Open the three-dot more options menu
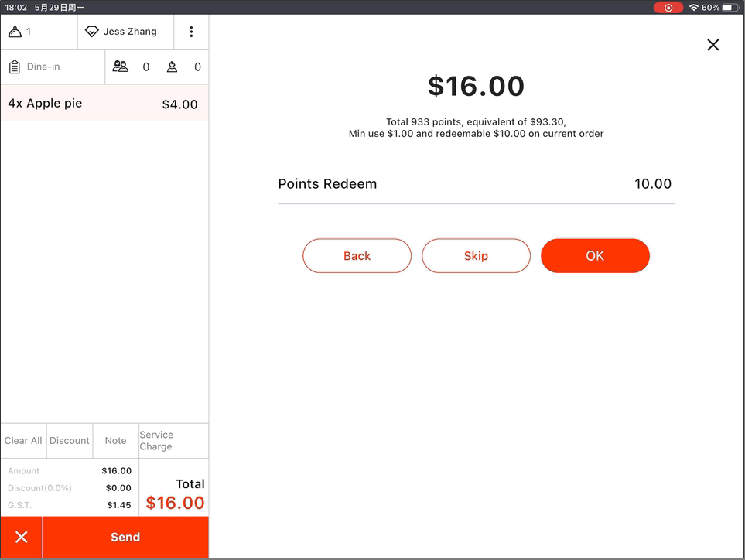 coord(191,32)
